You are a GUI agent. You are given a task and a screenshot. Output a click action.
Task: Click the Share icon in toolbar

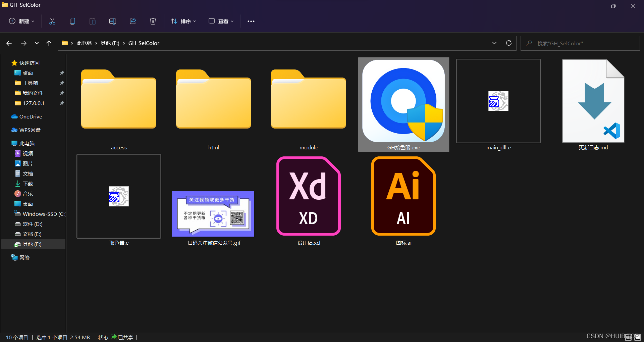(x=133, y=21)
